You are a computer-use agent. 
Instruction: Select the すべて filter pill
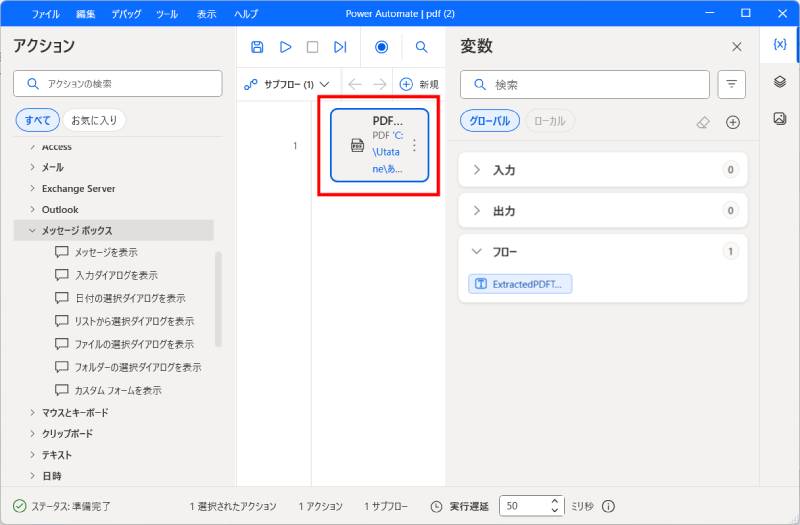coord(37,120)
